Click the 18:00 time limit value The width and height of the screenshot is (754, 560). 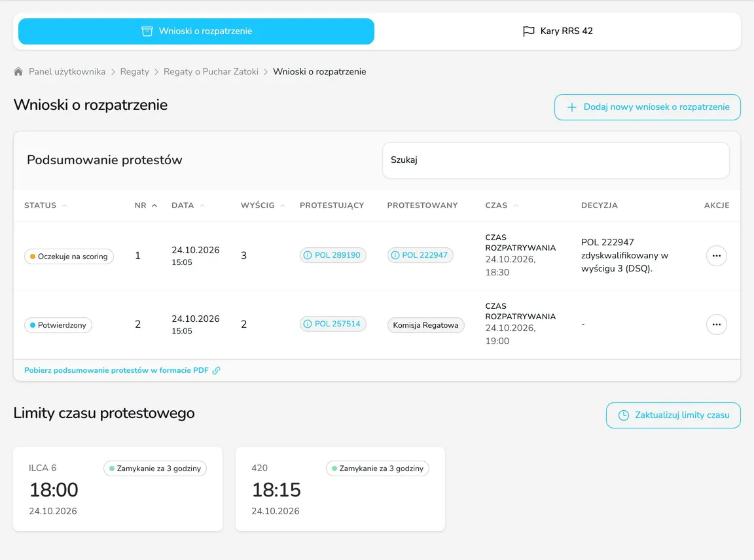coord(54,490)
